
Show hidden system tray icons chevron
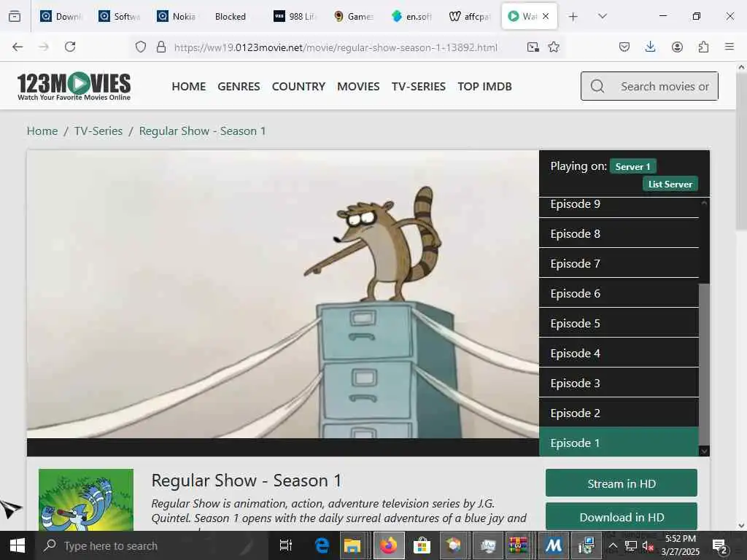tap(613, 545)
